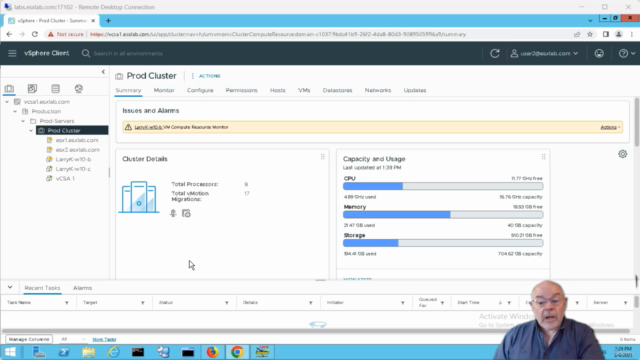Switch to the Recent Tasks tab
The height and width of the screenshot is (360, 640).
(x=42, y=288)
